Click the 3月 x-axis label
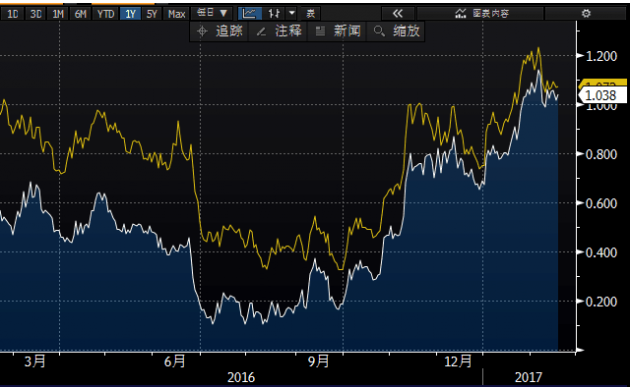This screenshot has height=391, width=630. click(x=35, y=362)
